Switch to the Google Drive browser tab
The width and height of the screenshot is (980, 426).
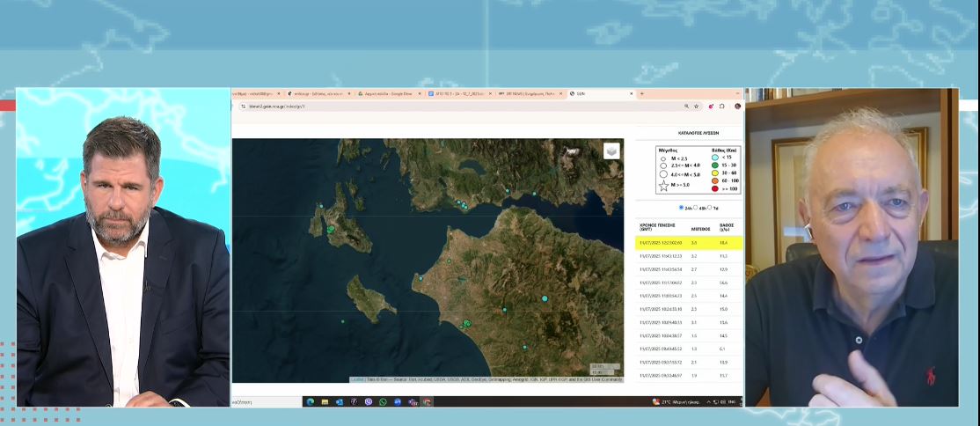(387, 93)
